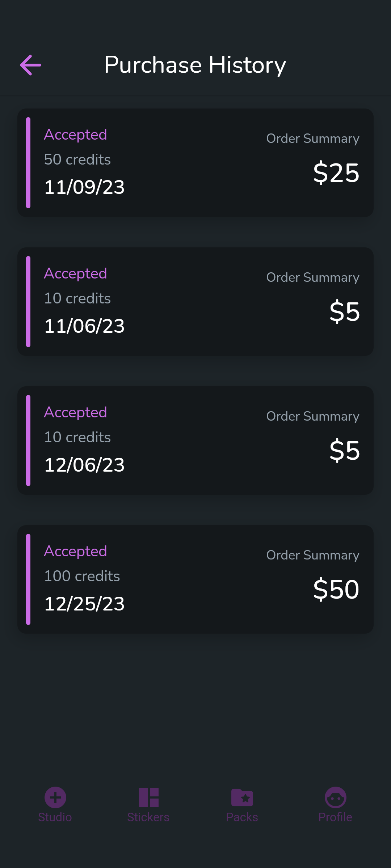Click the 12/06/23 purchase date
The image size is (391, 868).
point(84,465)
